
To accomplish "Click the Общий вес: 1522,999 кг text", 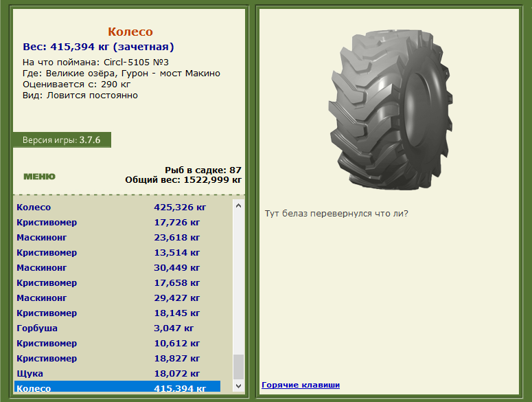I will click(183, 179).
